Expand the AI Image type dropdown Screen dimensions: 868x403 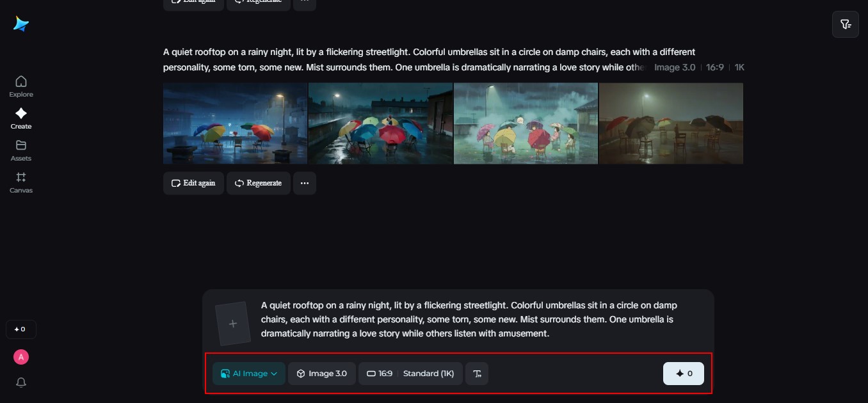tap(249, 374)
